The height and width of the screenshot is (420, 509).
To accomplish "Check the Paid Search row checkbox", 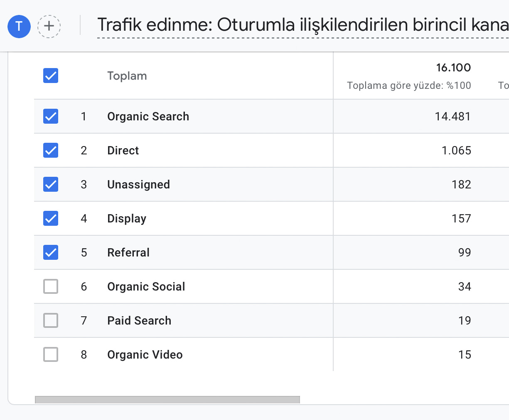I will tap(51, 320).
